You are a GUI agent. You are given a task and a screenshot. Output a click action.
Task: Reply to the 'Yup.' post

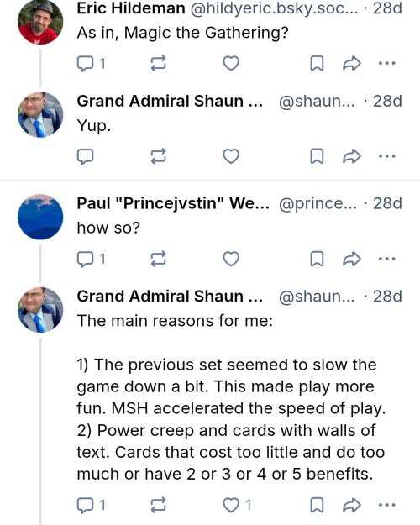click(85, 156)
